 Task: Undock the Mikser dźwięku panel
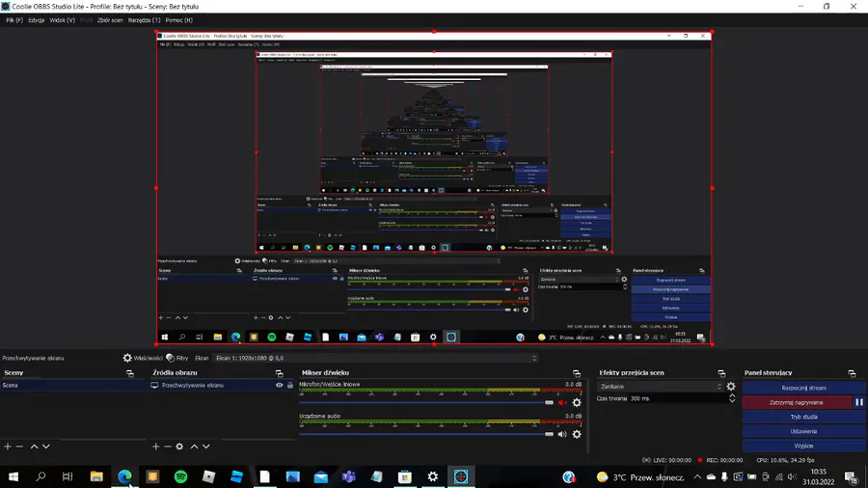(577, 373)
